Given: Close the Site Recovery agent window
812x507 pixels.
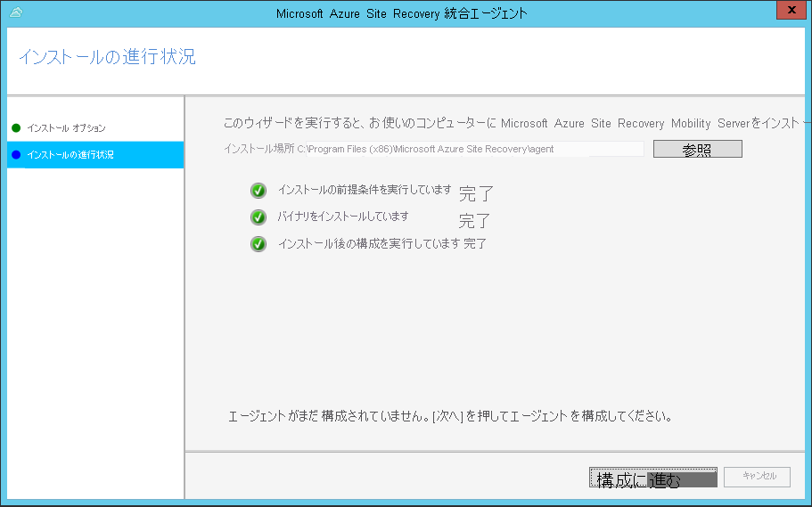Looking at the screenshot, I should (791, 10).
